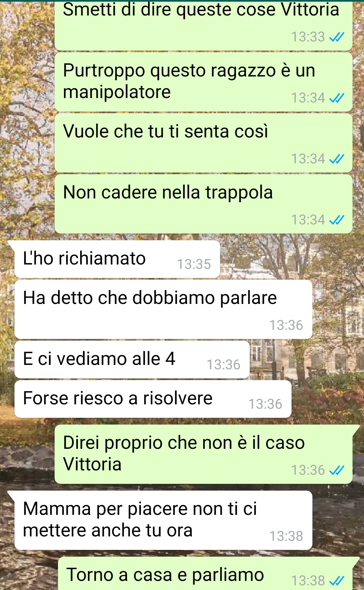Select the message 'Ha detto che dobbiamo parlare'

[163, 309]
